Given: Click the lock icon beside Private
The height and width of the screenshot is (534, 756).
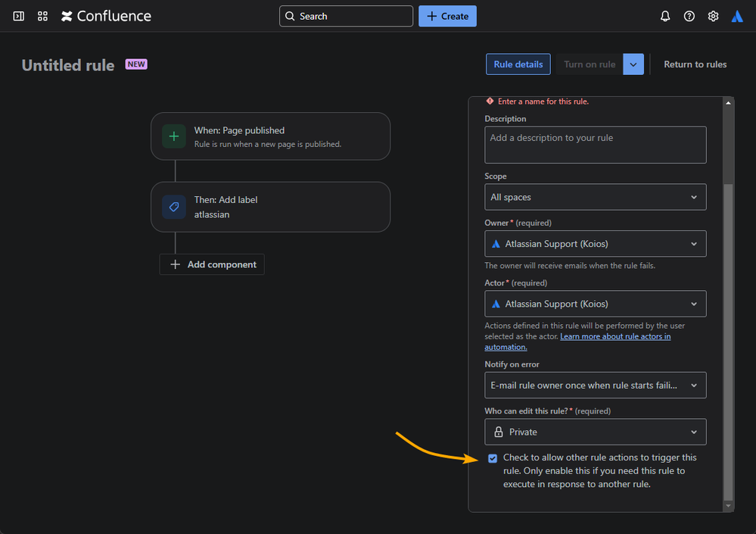Looking at the screenshot, I should tap(499, 432).
